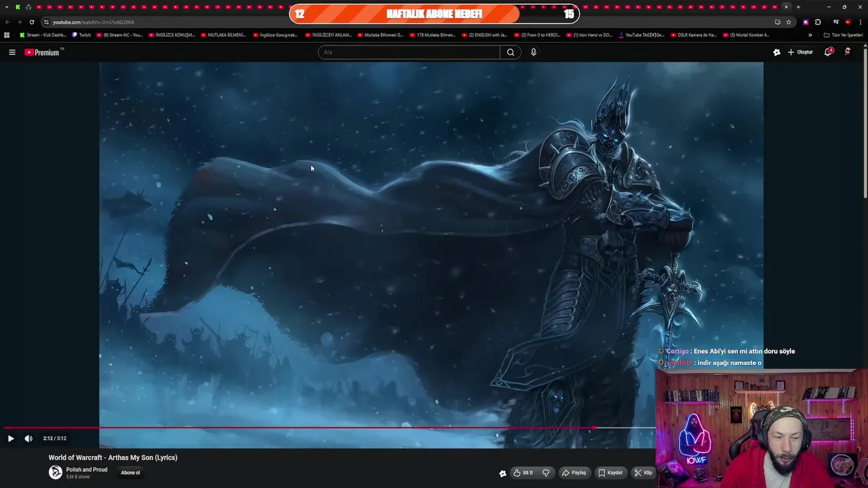
Task: Open the browser extensions puzzle icon
Action: [818, 22]
